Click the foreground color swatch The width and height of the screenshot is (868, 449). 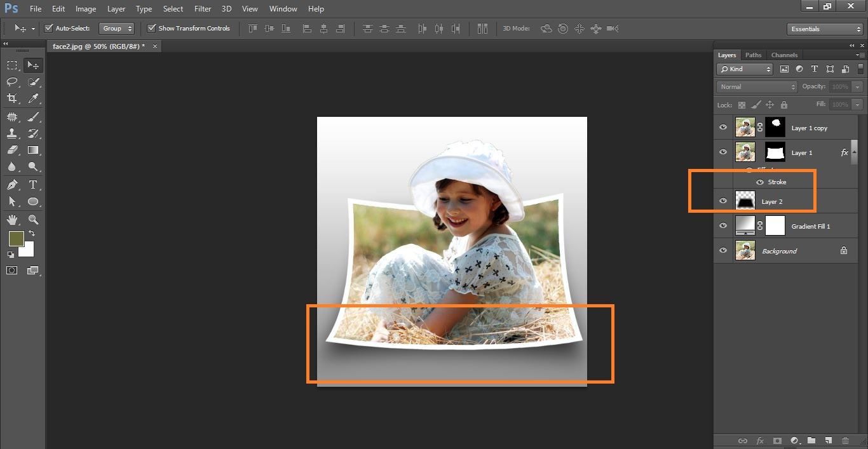click(16, 239)
